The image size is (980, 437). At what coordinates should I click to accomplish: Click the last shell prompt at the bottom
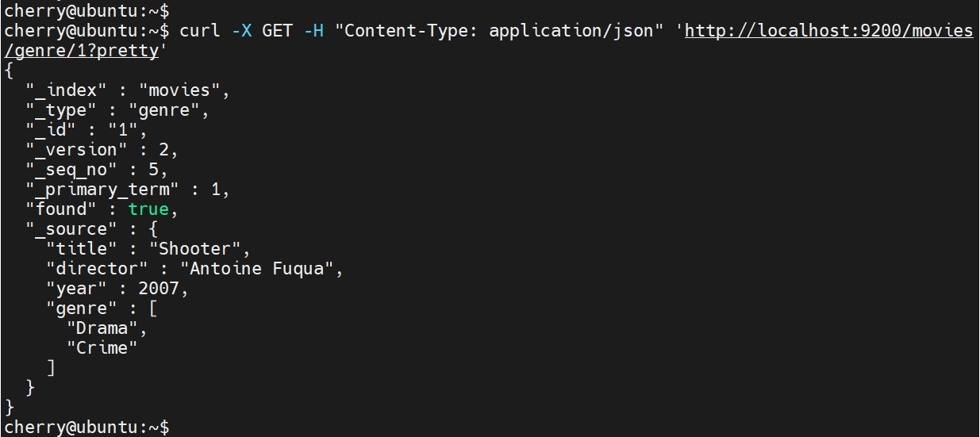tap(86, 427)
